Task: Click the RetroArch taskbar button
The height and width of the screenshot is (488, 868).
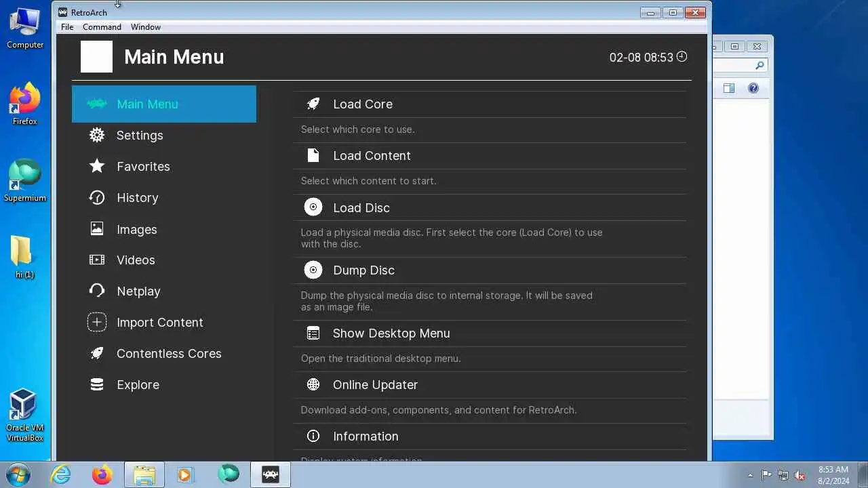Action: [x=271, y=474]
